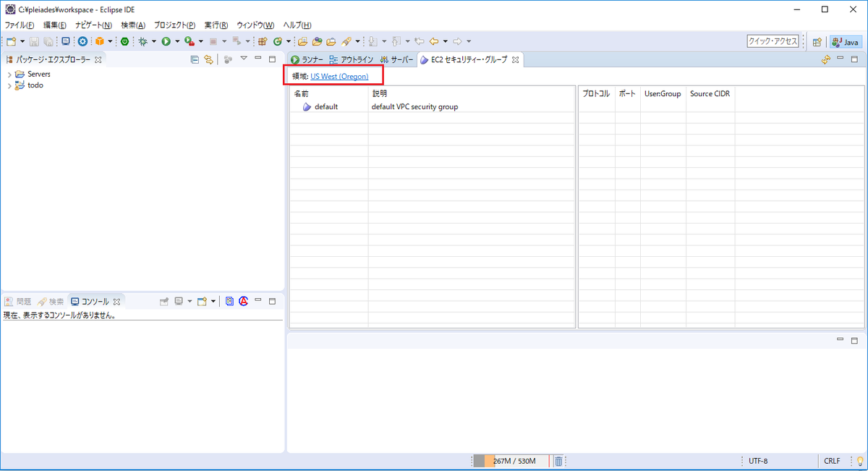
Task: Open the Search toolbar dropdown arrow
Action: point(357,41)
